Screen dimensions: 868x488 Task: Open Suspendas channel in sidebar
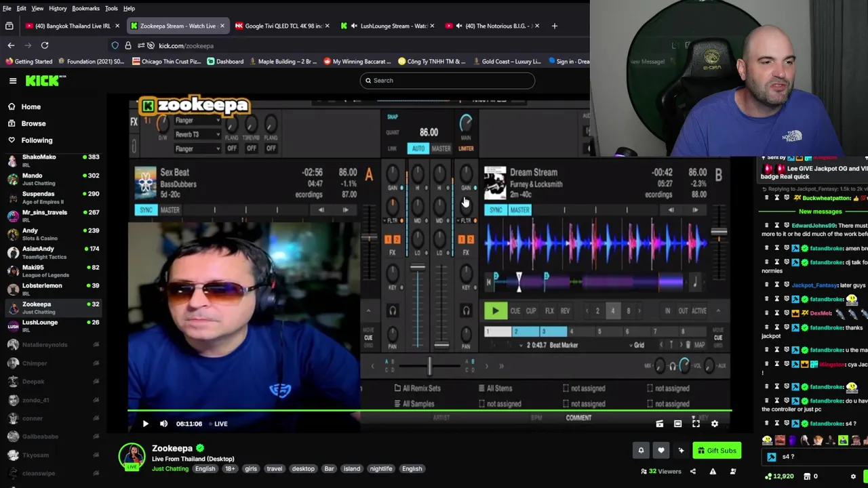point(53,197)
